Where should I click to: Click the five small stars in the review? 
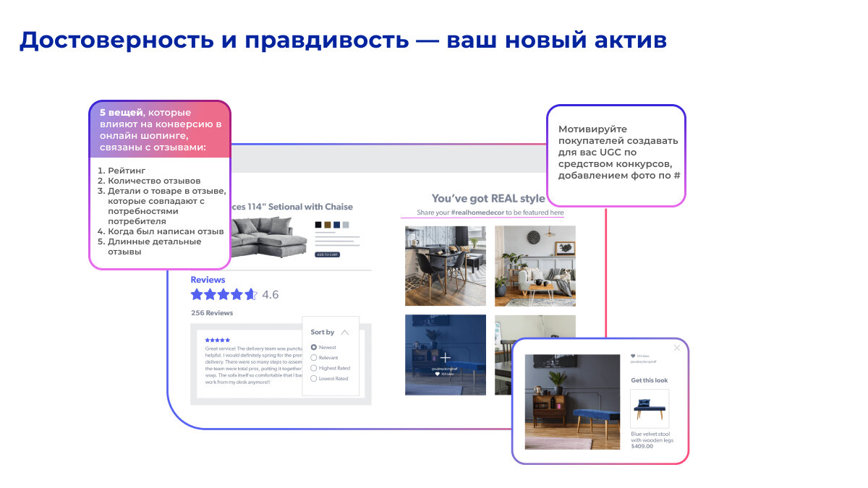pos(217,340)
